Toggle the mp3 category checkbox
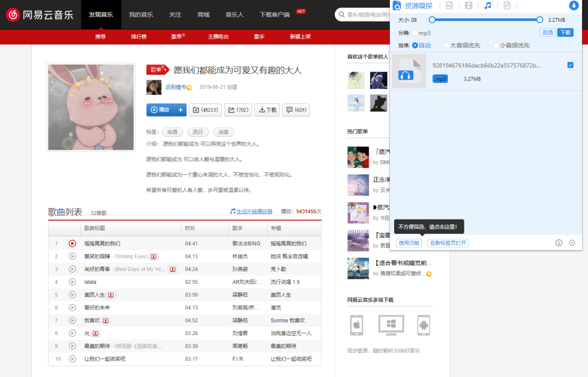The width and height of the screenshot is (588, 377). tap(415, 32)
